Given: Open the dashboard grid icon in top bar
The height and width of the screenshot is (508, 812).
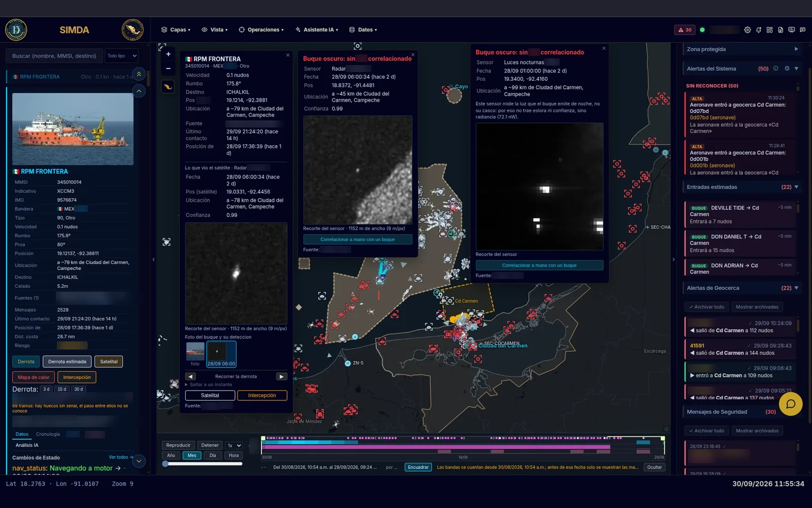Looking at the screenshot, I should 769,30.
